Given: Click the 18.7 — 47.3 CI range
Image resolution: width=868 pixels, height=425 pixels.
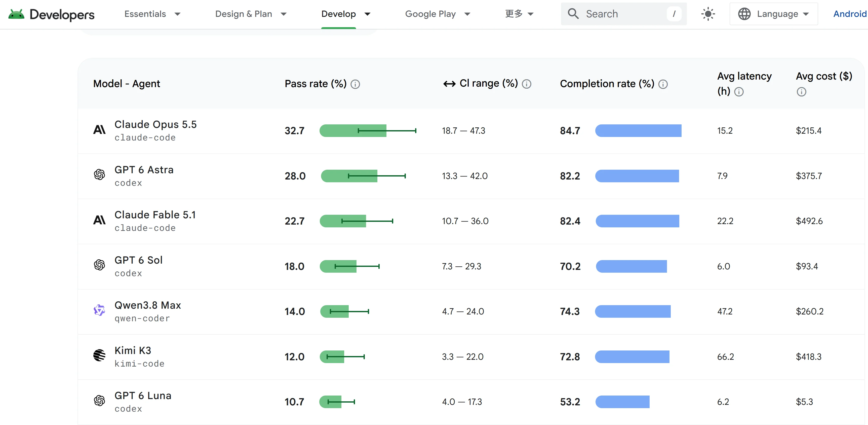Looking at the screenshot, I should (464, 130).
